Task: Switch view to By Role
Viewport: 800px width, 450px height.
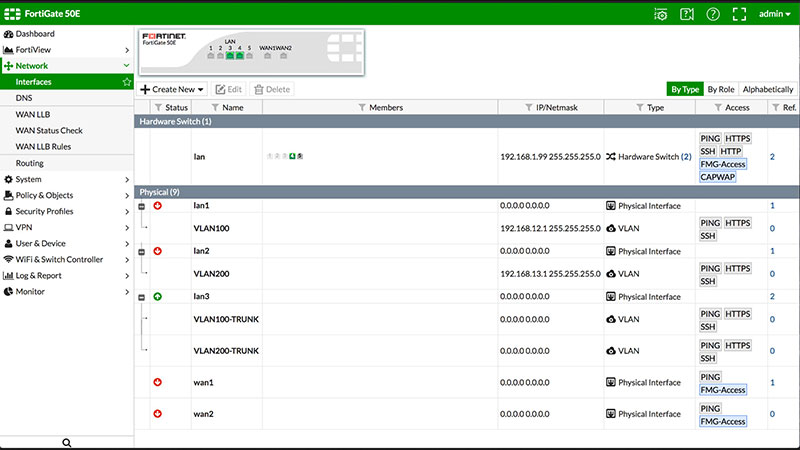Action: 721,89
